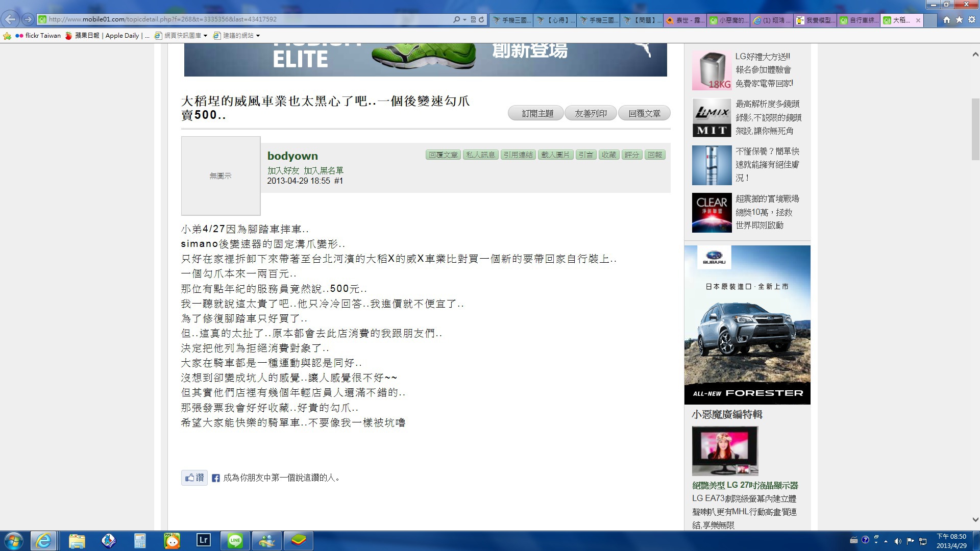This screenshot has width=980, height=551.
Task: Open the LG 27吋 monitor ad thumbnail
Action: 725,450
